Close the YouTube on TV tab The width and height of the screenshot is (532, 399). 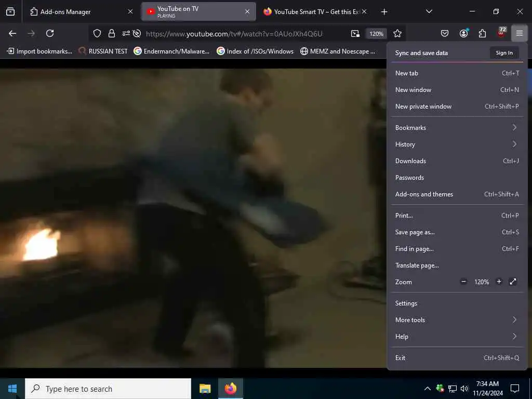tap(247, 11)
